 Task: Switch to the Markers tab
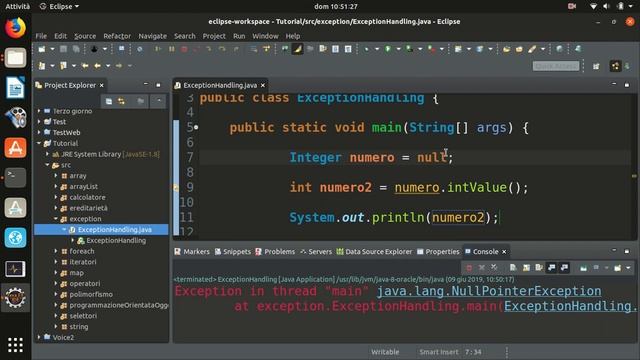[x=192, y=252]
